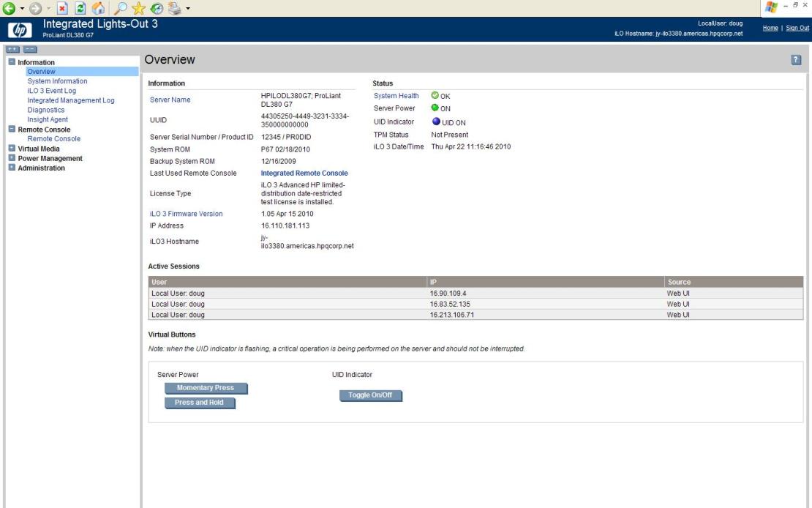Screen dimensions: 812x508
Task: Click the Print icon in browser toolbar
Action: [175, 8]
